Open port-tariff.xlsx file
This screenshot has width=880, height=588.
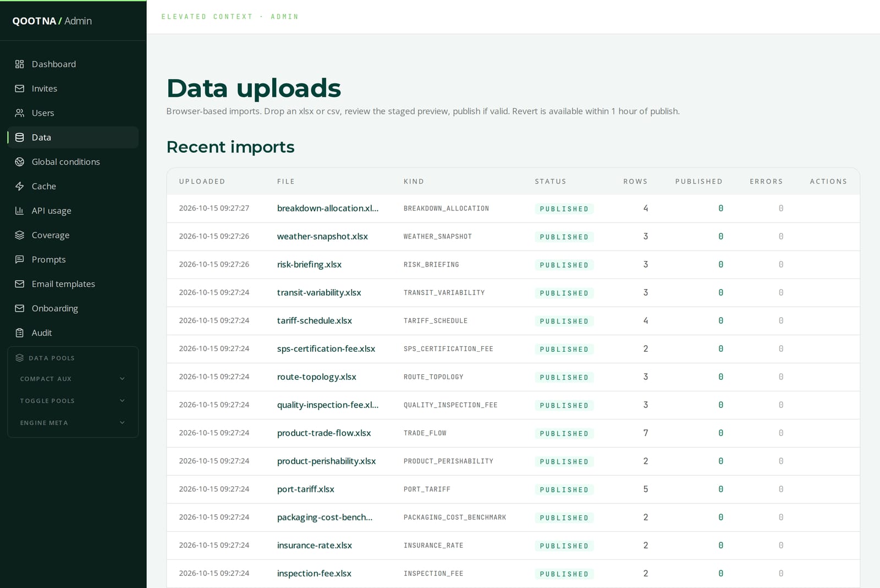tap(306, 489)
